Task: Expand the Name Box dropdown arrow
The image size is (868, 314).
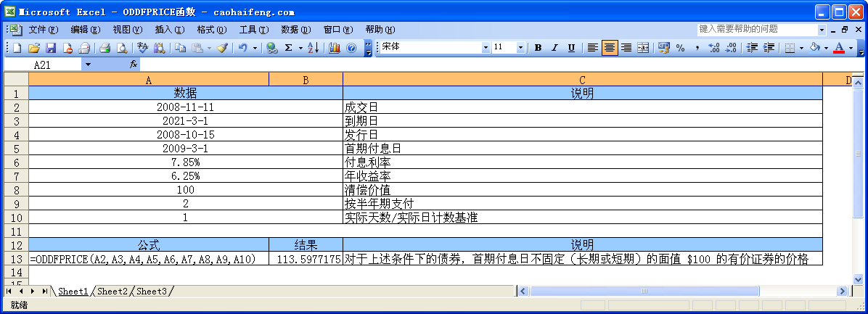Action: (x=88, y=65)
